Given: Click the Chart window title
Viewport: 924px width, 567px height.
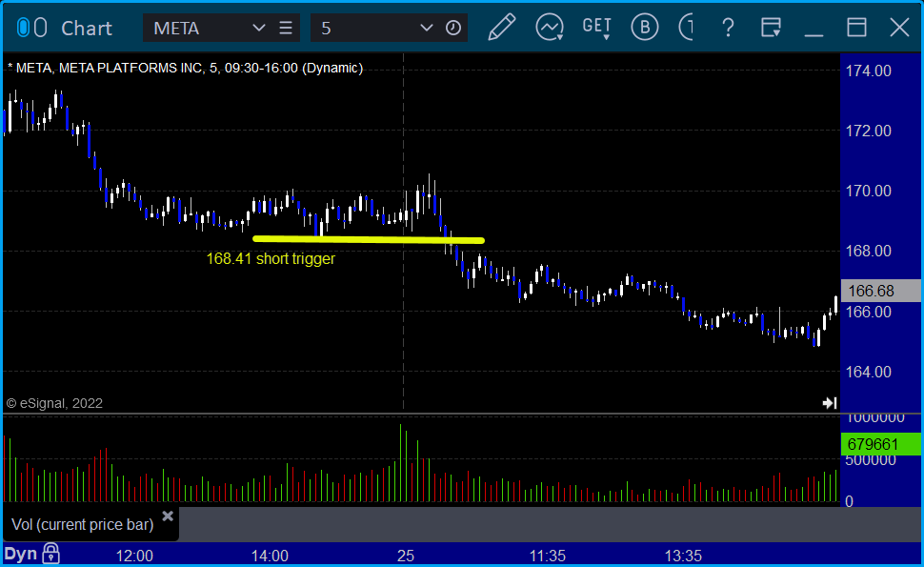Looking at the screenshot, I should (87, 29).
